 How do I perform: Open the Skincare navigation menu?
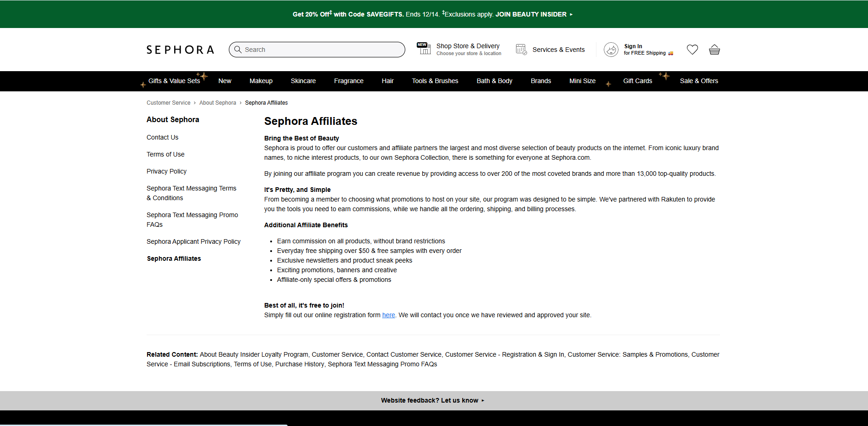click(303, 81)
